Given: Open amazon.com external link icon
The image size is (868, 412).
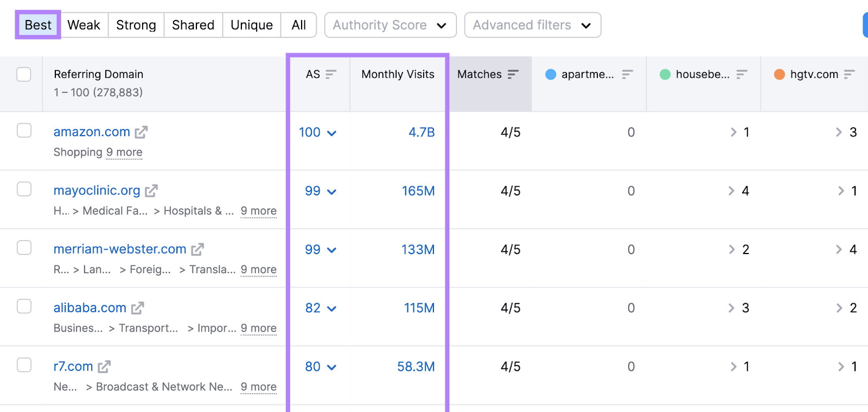Looking at the screenshot, I should [x=141, y=132].
